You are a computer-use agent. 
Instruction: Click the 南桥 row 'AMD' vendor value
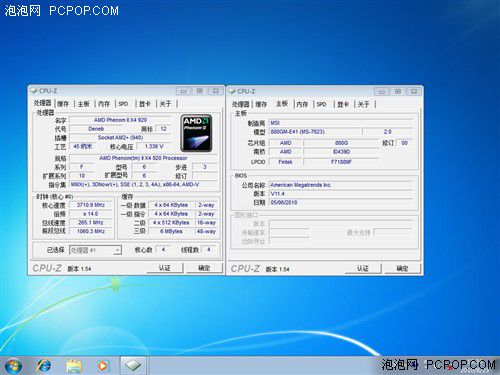(x=286, y=152)
